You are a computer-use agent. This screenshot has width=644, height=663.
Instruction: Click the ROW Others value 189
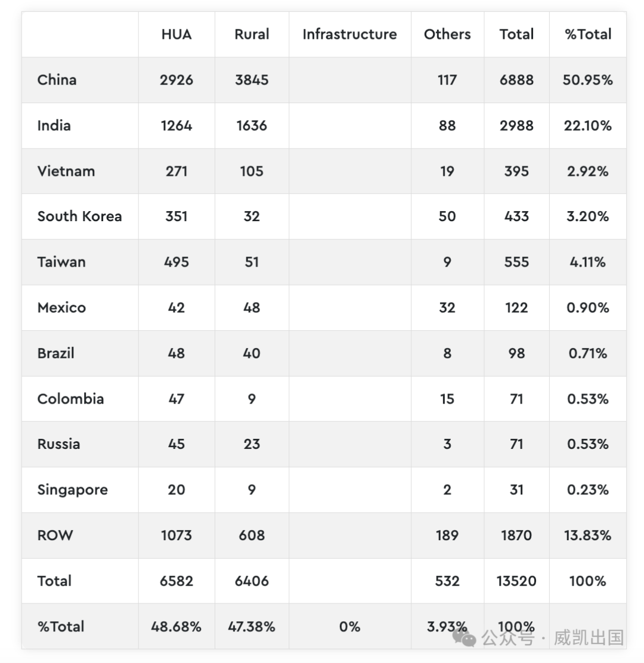click(447, 535)
